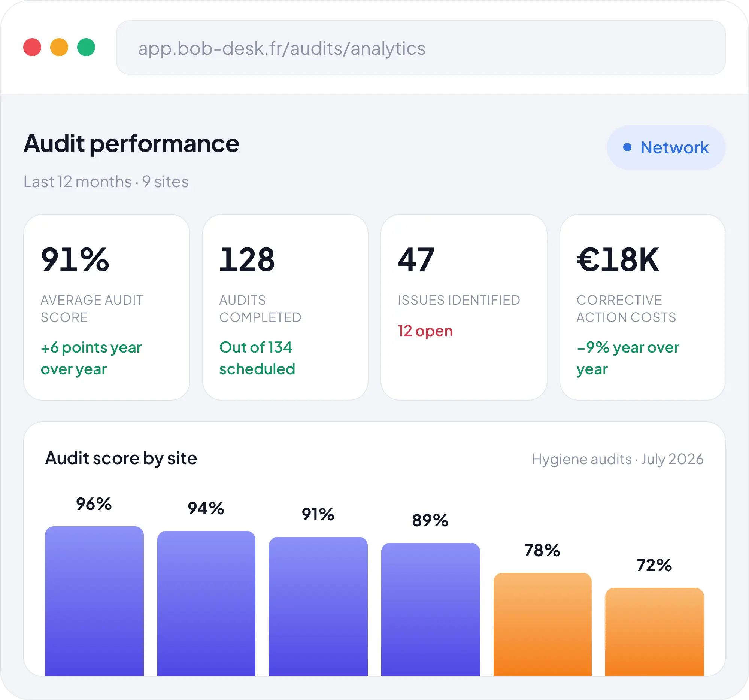Select the 78% orange bar in the chart
The width and height of the screenshot is (749, 700).
(x=543, y=624)
